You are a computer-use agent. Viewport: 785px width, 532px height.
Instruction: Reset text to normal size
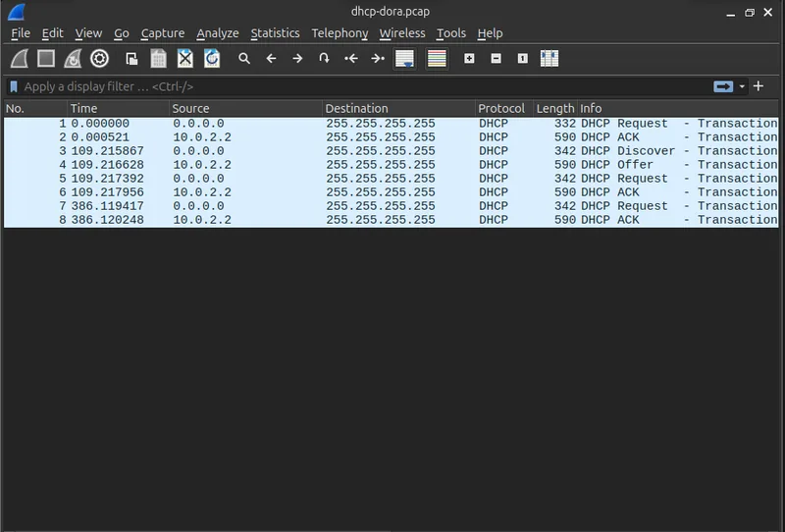click(x=523, y=59)
